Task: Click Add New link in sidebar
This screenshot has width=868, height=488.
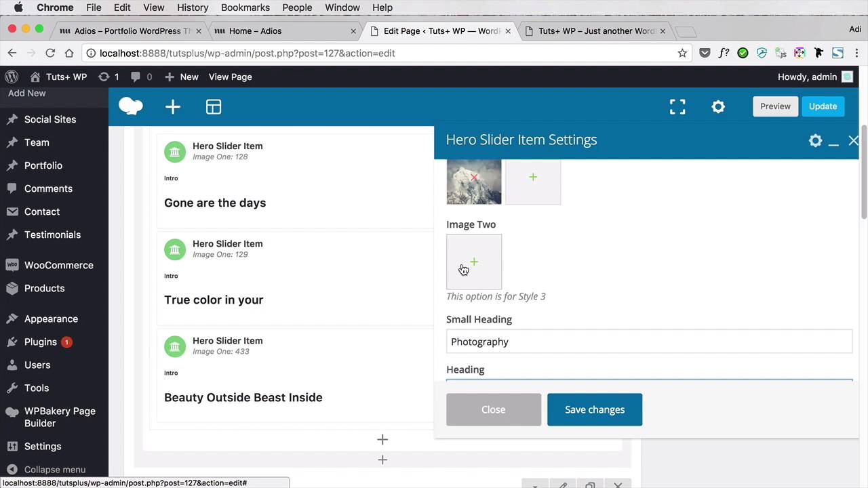Action: coord(27,93)
